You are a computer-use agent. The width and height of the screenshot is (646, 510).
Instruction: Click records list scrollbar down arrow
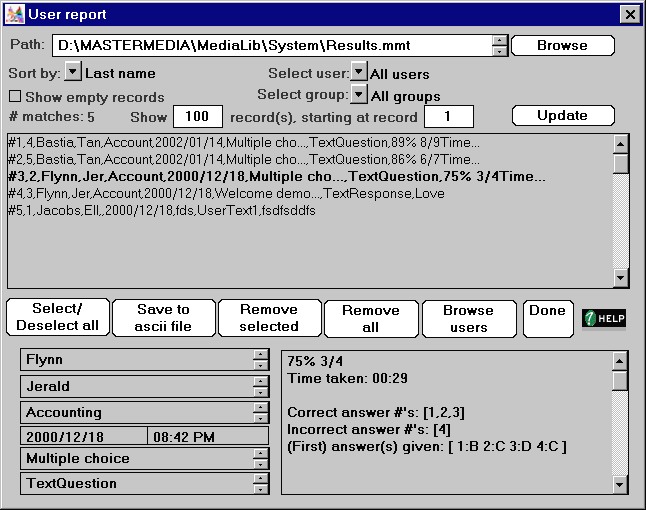[620, 277]
